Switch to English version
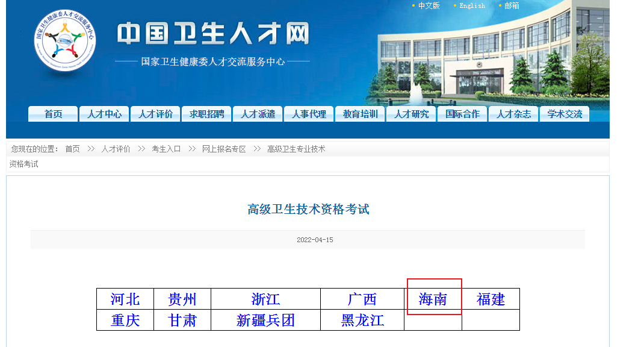Screen dimensions: 644x347 [472, 6]
